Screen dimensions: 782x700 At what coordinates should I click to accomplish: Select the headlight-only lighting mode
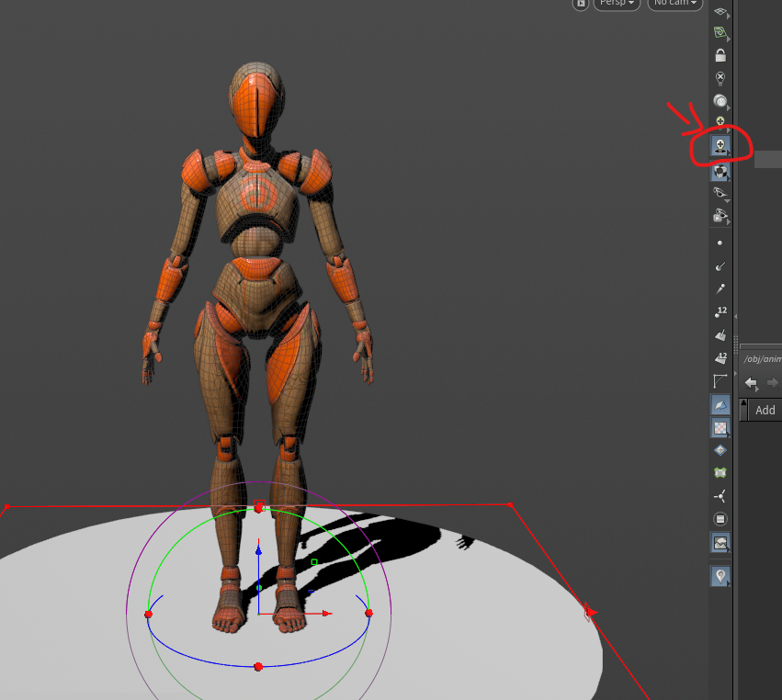(x=720, y=101)
